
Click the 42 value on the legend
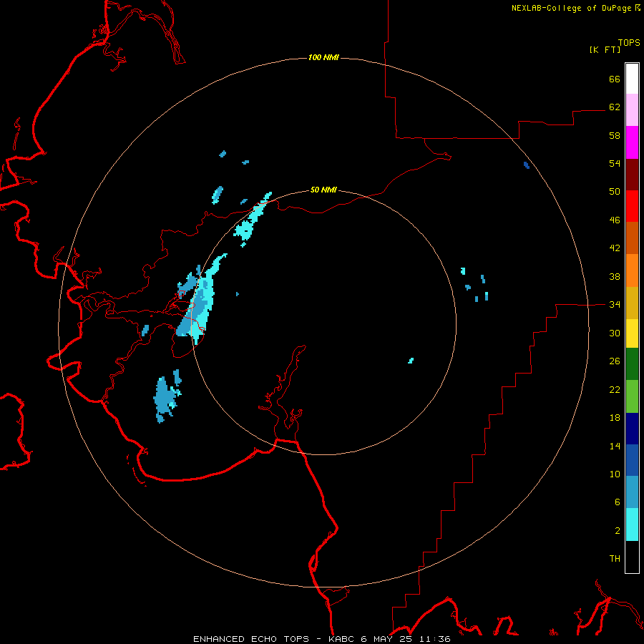615,248
